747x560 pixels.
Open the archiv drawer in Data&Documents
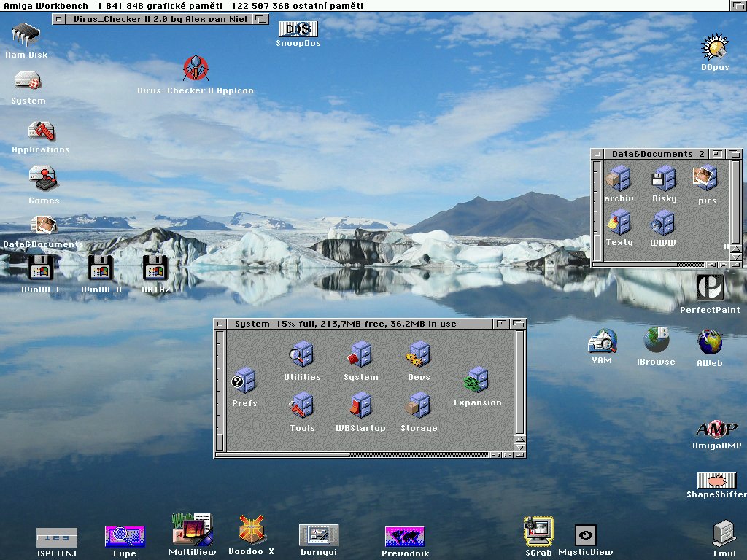click(x=619, y=178)
